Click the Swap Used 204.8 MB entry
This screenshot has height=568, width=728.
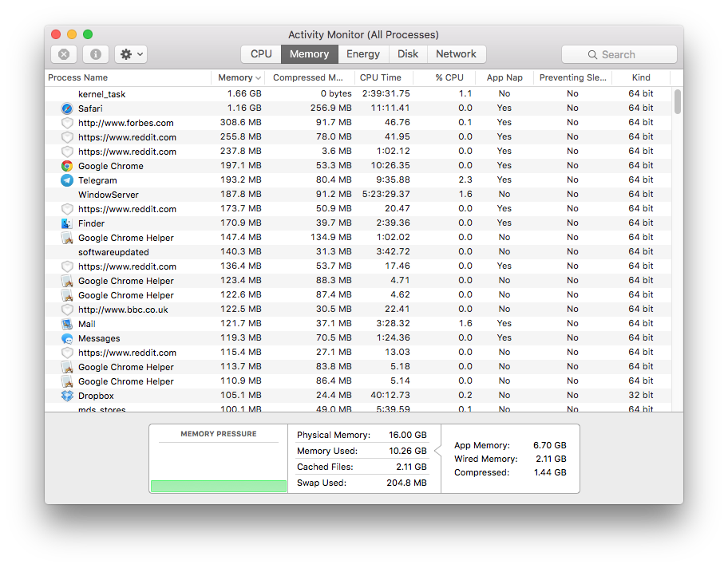(362, 483)
